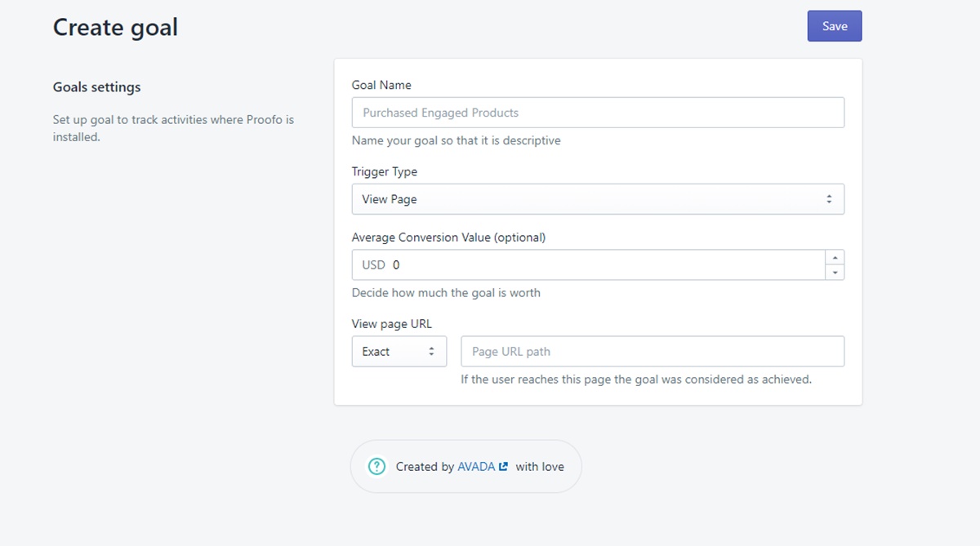Viewport: 980px width, 546px height.
Task: Click the 'Decide how much the goal is worth' hint
Action: [446, 292]
